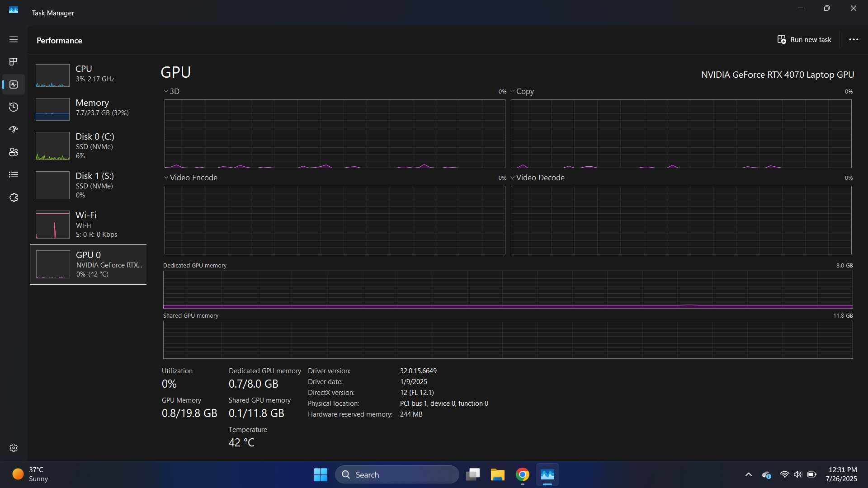
Task: Click the Video Encode usage graph
Action: tap(335, 220)
